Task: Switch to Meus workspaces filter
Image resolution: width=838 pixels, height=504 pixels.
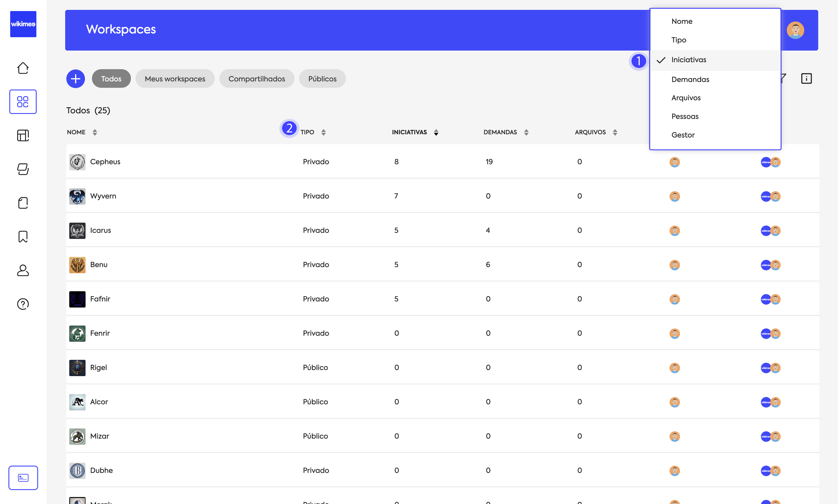Action: tap(175, 79)
